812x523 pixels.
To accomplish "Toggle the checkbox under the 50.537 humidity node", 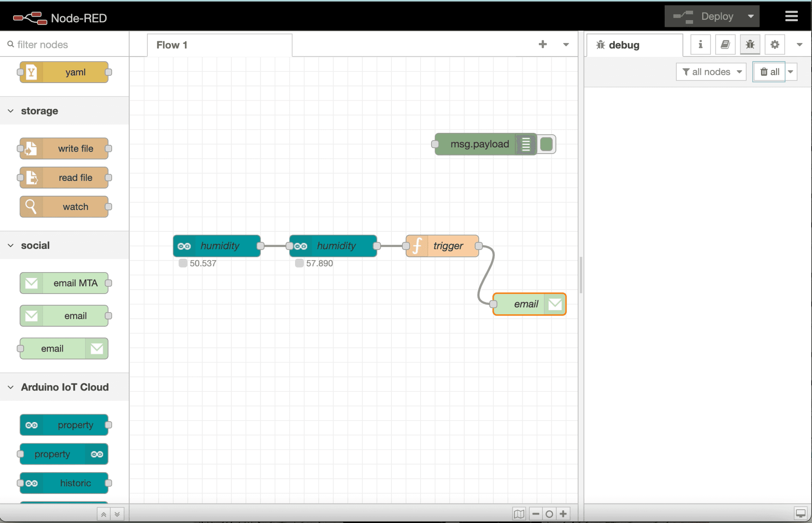I will (x=183, y=263).
